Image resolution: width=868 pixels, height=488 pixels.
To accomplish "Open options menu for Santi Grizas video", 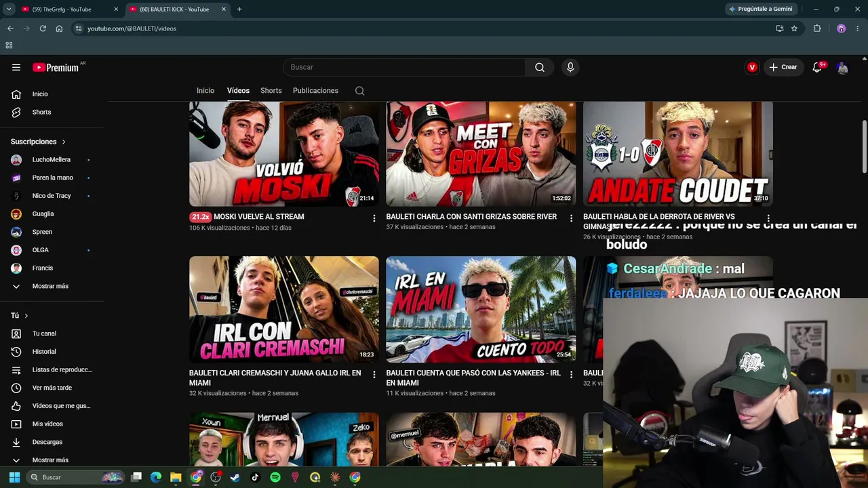I will click(x=571, y=218).
